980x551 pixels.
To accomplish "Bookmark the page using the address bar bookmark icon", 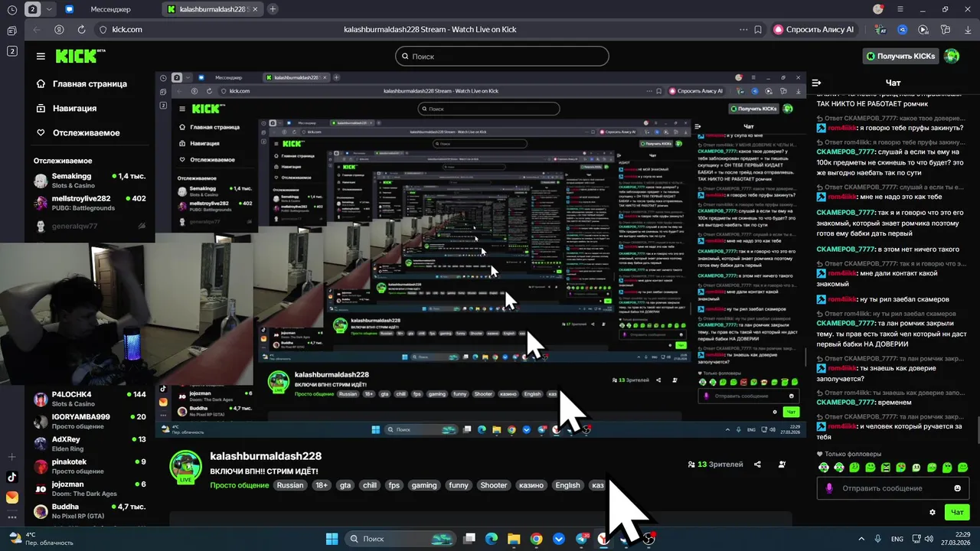I will click(758, 29).
